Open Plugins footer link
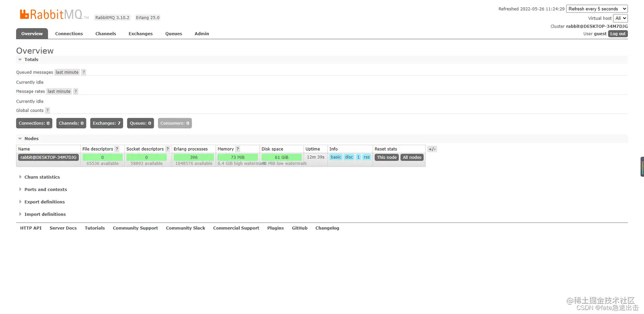The height and width of the screenshot is (314, 644). point(276,228)
